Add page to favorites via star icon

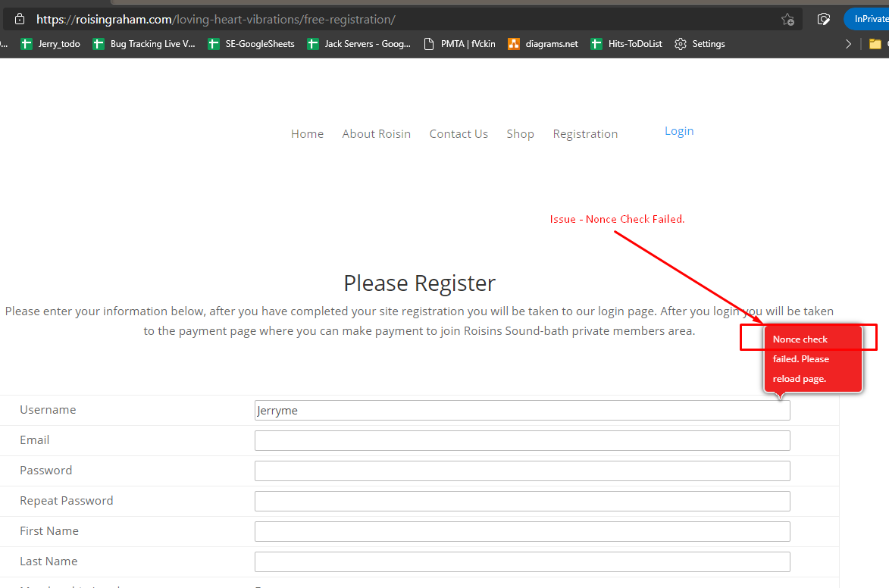pyautogui.click(x=787, y=19)
